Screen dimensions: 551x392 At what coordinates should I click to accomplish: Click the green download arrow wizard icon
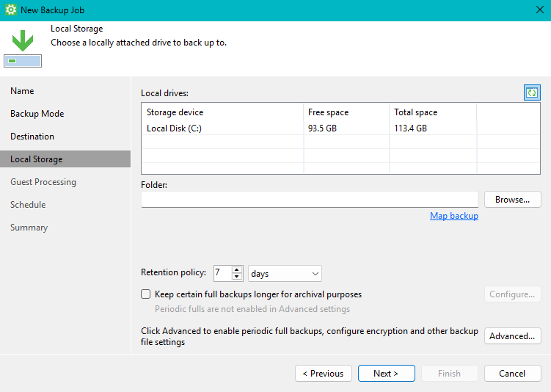tap(23, 40)
